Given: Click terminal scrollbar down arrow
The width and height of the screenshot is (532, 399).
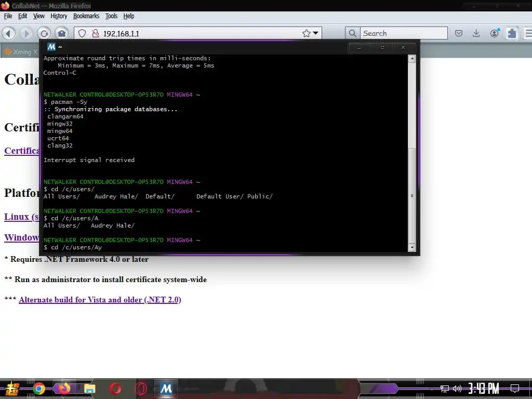Looking at the screenshot, I should [412, 247].
